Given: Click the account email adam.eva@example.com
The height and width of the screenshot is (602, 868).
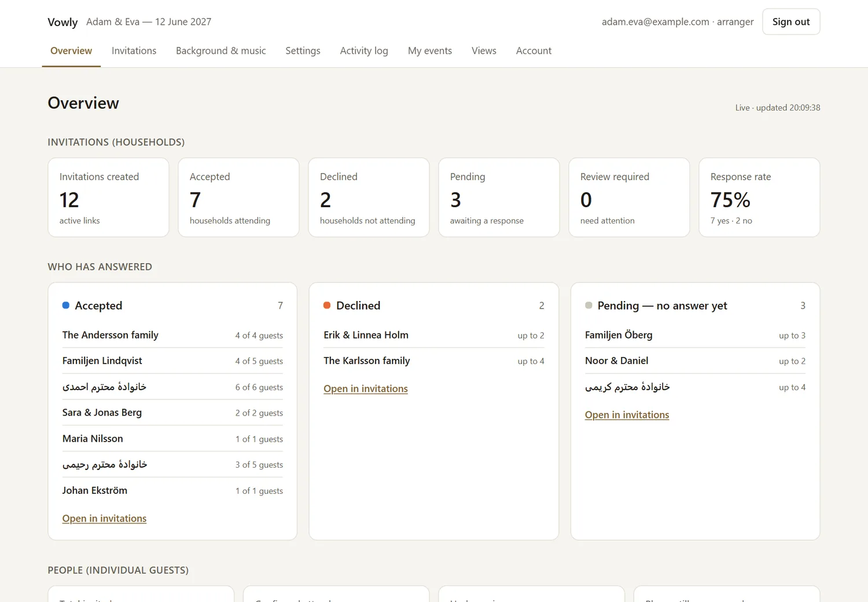Looking at the screenshot, I should [x=656, y=22].
